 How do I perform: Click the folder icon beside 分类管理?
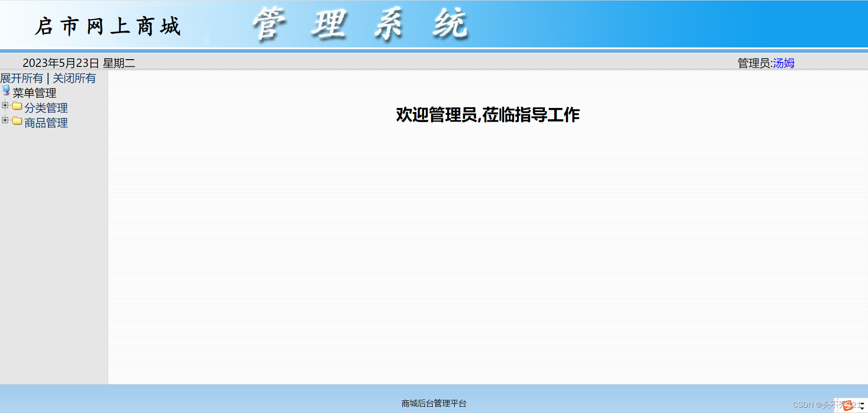click(x=17, y=106)
